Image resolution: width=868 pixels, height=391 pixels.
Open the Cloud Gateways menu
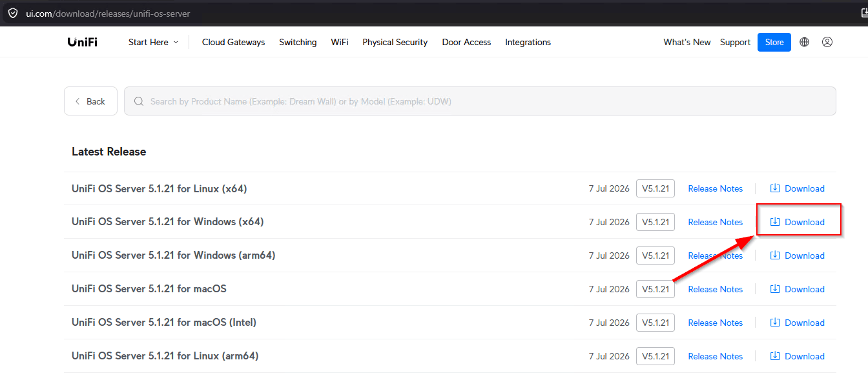233,42
